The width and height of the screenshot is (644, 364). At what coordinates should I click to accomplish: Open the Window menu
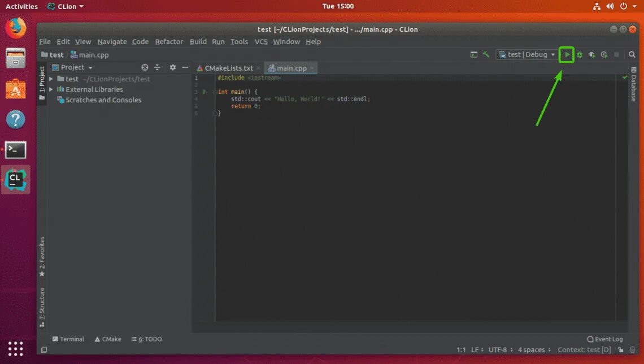(286, 41)
